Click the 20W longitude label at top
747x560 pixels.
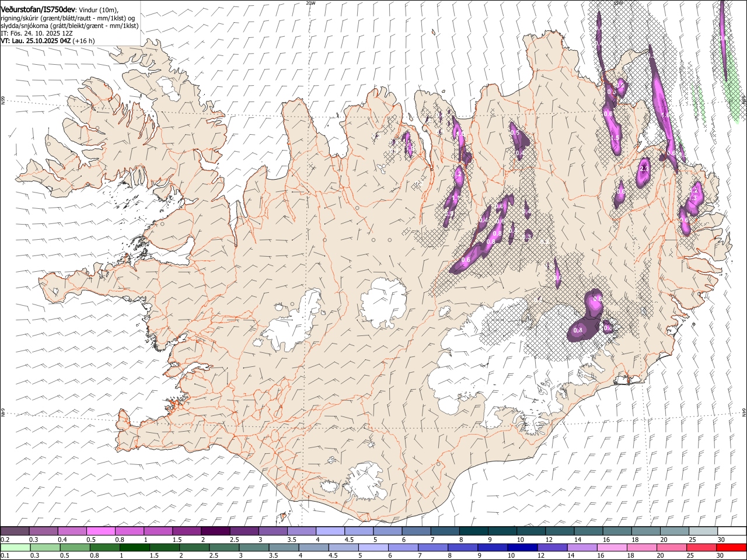(x=310, y=3)
